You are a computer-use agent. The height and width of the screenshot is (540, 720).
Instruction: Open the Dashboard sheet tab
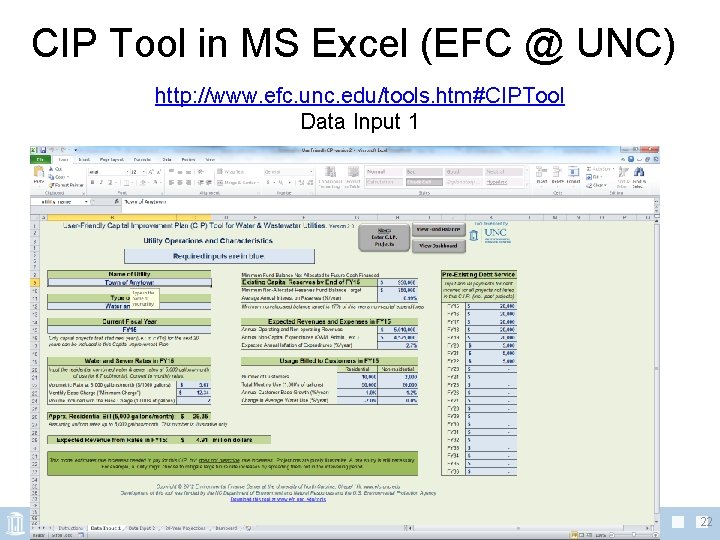point(226,528)
